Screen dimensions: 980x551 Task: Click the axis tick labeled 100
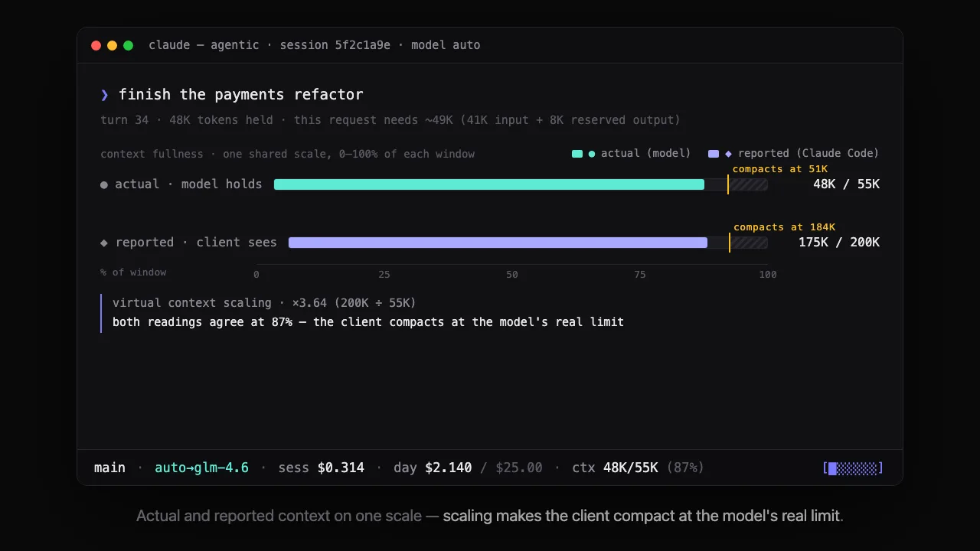click(x=768, y=275)
